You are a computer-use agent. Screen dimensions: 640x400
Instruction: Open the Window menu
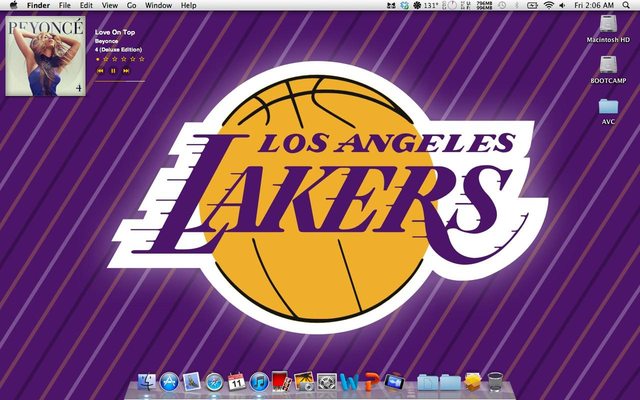(158, 5)
